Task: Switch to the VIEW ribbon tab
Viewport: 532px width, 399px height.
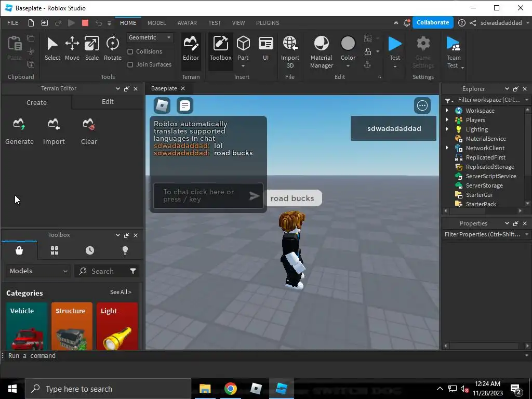Action: 238,23
